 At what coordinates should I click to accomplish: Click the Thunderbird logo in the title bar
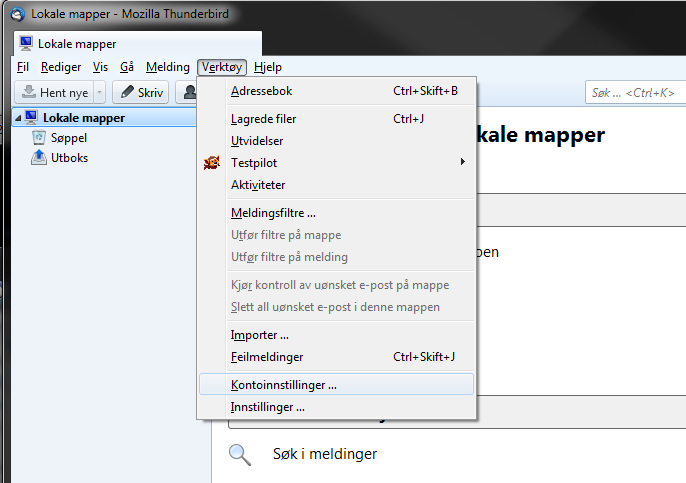[x=18, y=14]
